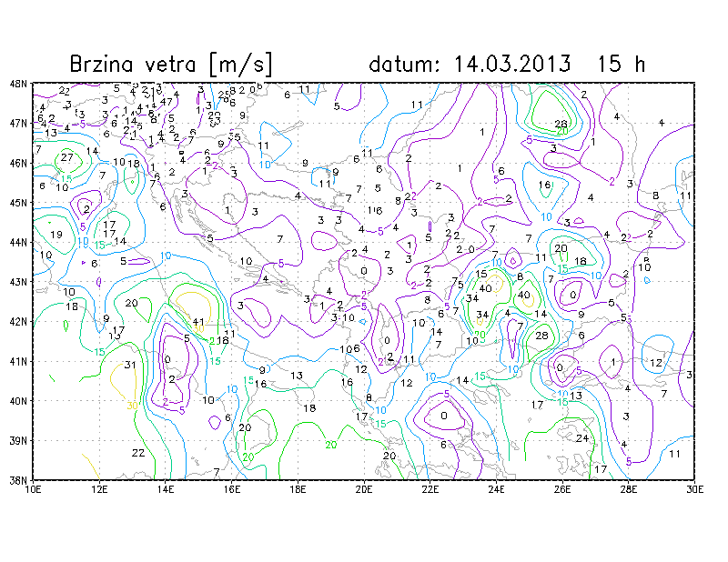Select the 39N latitude axis label
The height and width of the screenshot is (562, 728).
[18, 440]
